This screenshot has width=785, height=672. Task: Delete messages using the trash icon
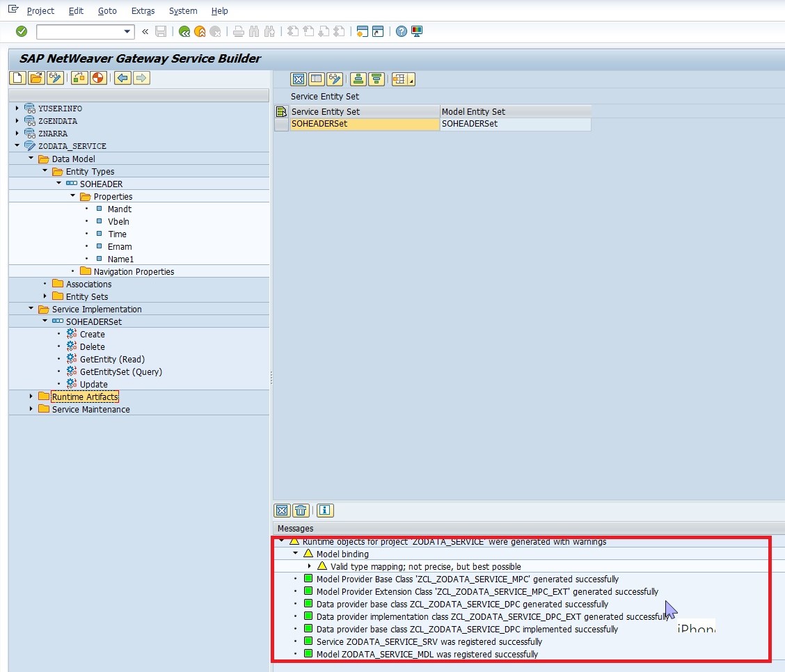(x=301, y=510)
